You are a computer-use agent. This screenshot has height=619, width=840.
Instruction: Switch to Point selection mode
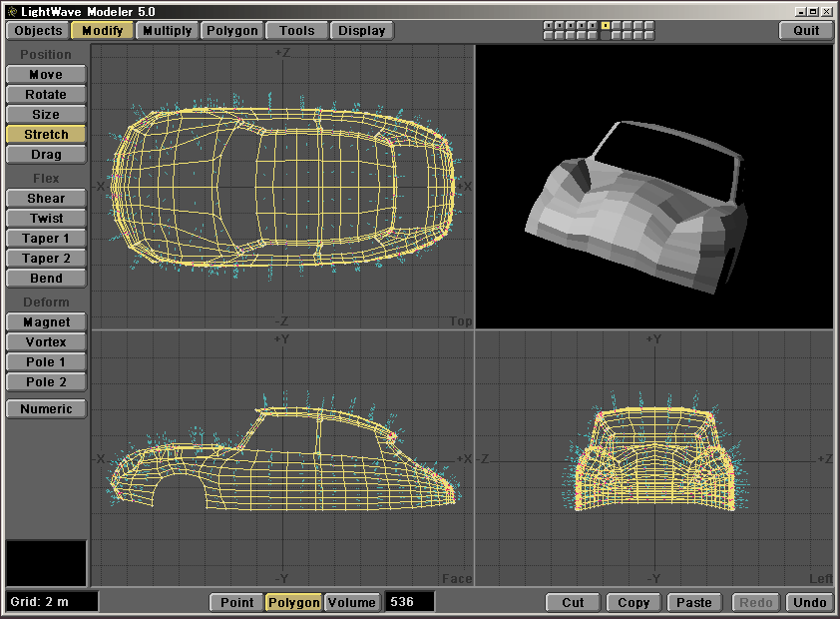click(236, 602)
